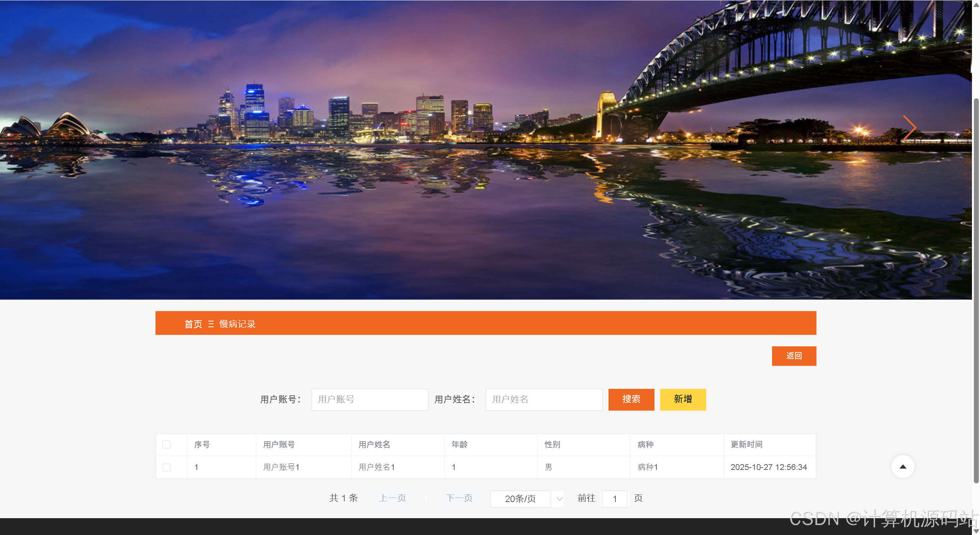The image size is (980, 535).
Task: Click the go-to page number field
Action: [x=615, y=499]
